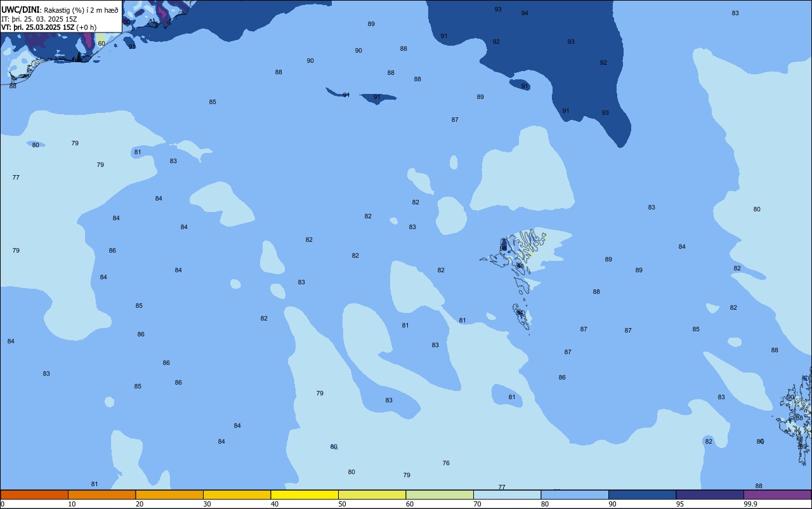Click the humidity value '94' on the map
This screenshot has height=509, width=812.
pos(525,13)
